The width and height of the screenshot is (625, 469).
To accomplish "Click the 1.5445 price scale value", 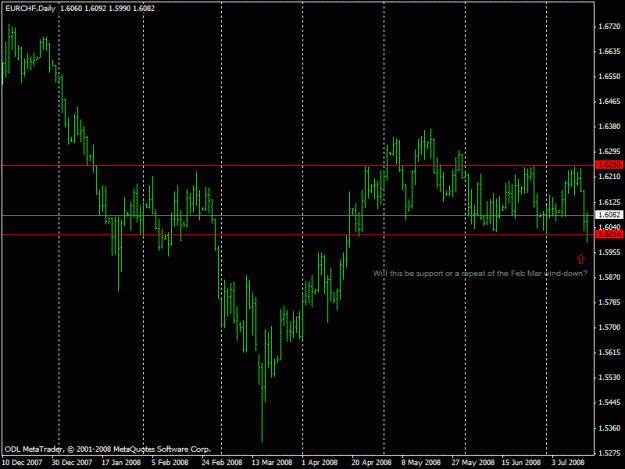I will (609, 402).
